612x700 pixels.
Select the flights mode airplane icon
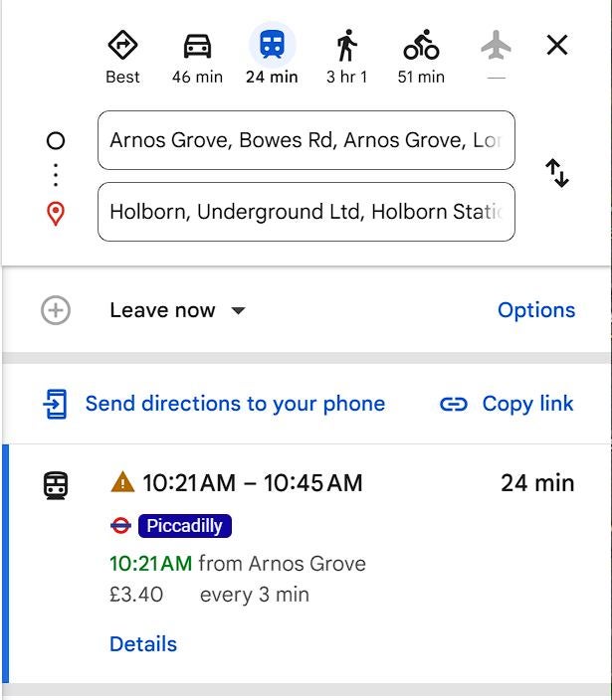[x=496, y=46]
